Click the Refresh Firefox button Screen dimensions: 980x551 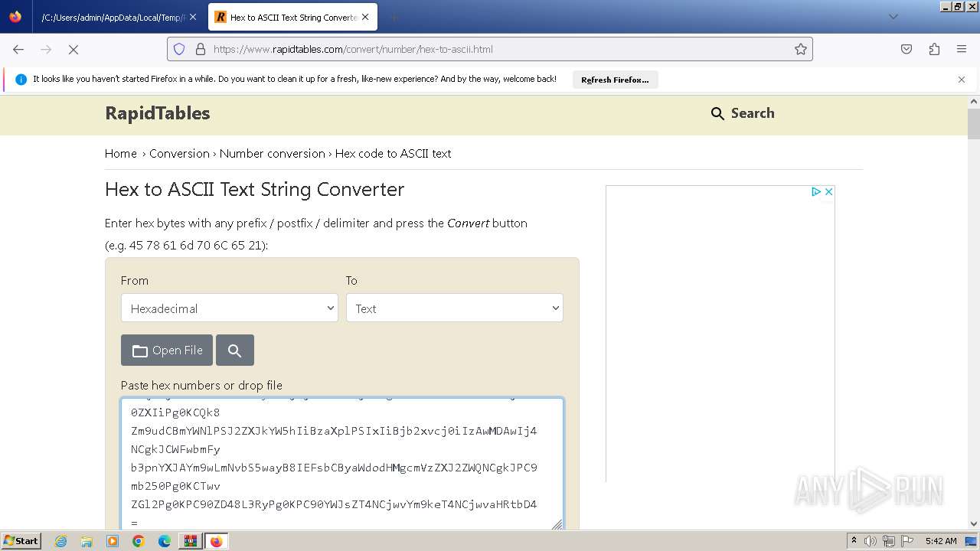(615, 80)
